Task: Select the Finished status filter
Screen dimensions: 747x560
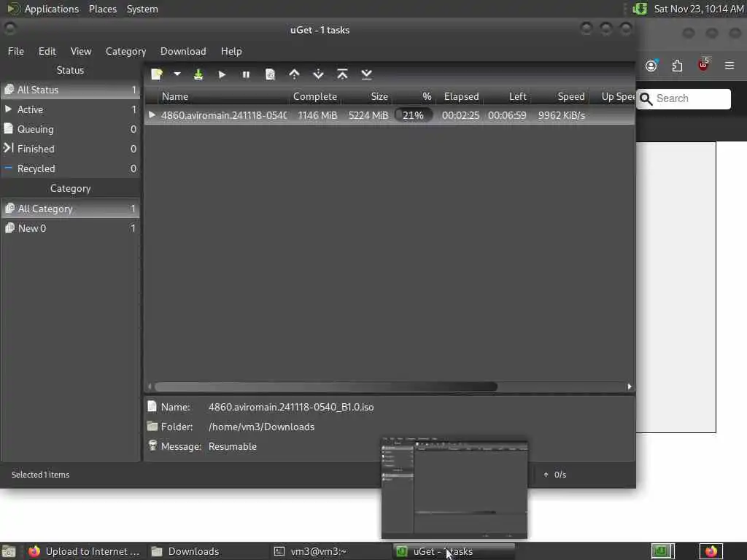Action: coord(71,149)
